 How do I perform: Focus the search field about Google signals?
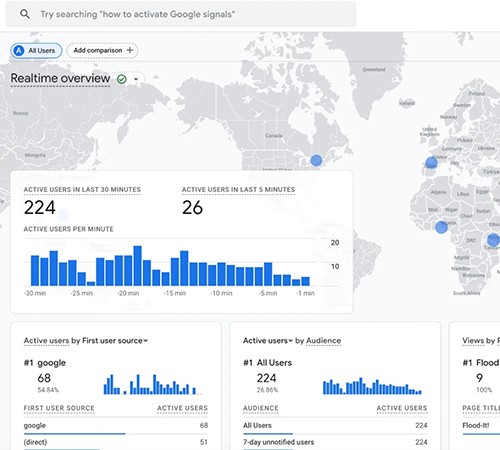[181, 14]
